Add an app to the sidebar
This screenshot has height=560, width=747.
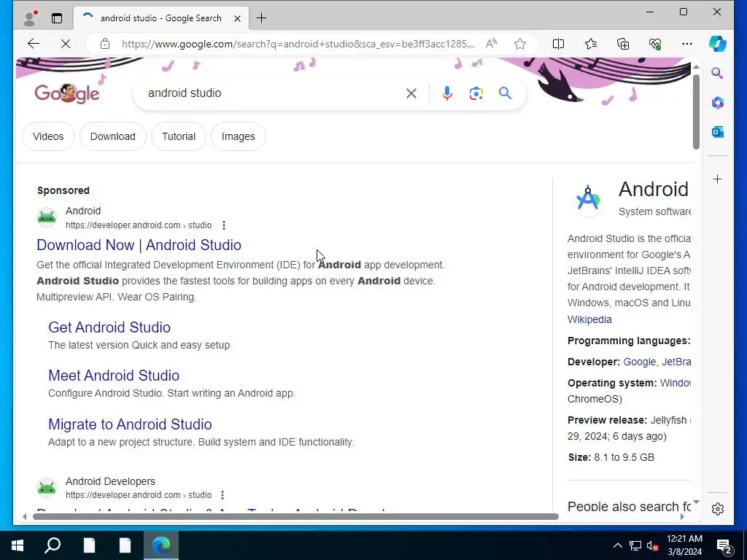[718, 179]
